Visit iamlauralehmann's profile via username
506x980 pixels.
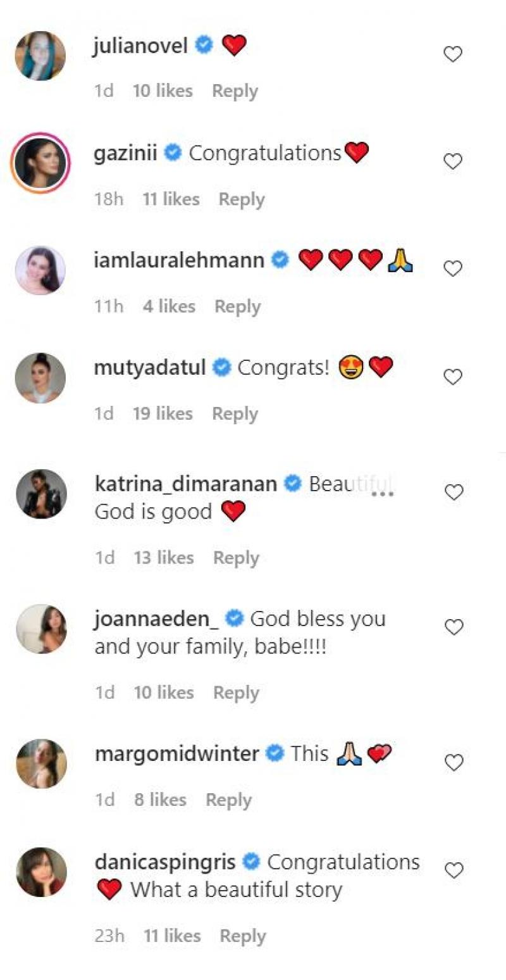(179, 260)
